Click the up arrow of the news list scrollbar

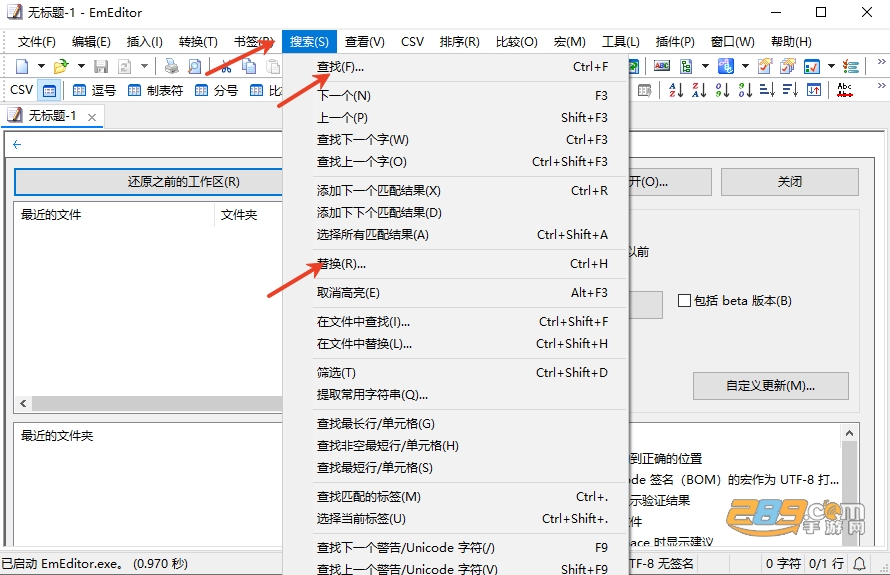pos(849,433)
